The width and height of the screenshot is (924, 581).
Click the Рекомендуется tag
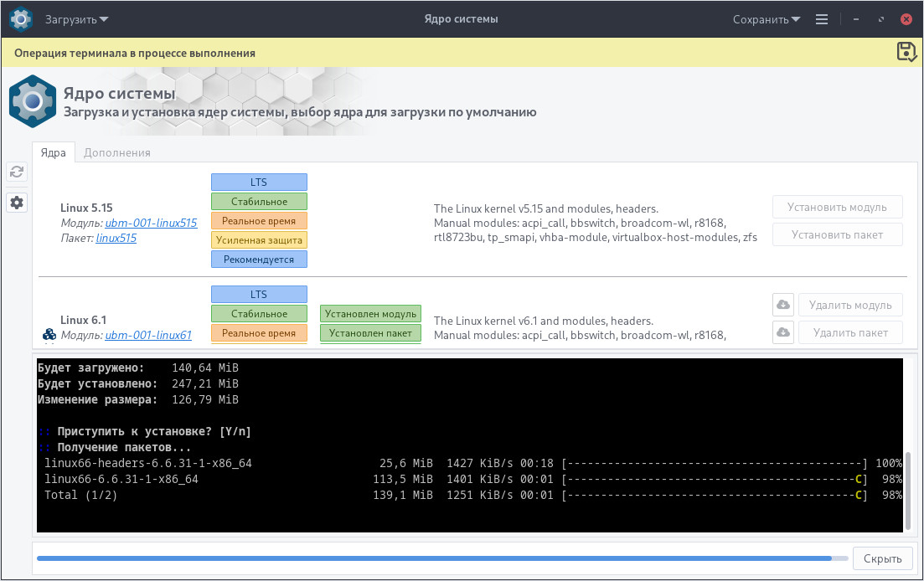click(260, 259)
